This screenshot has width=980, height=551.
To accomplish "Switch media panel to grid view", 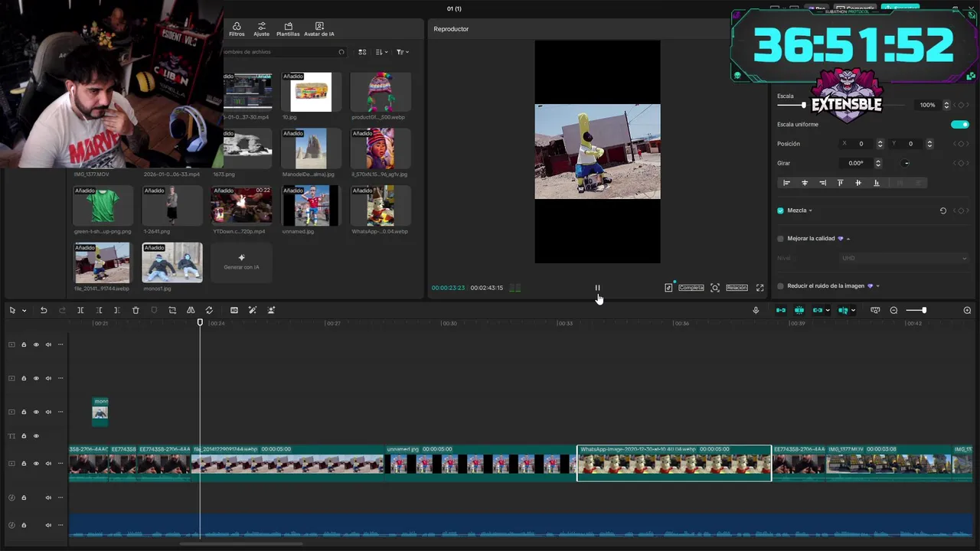I will [362, 52].
